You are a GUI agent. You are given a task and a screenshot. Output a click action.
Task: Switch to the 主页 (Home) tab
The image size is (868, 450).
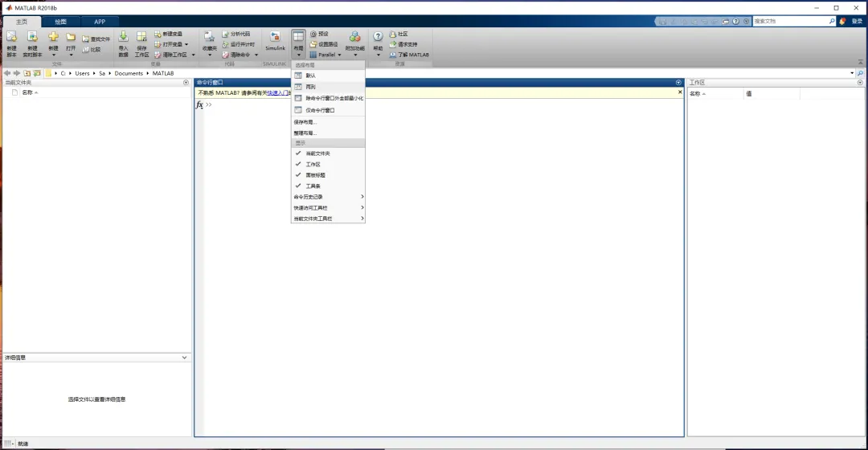[22, 22]
